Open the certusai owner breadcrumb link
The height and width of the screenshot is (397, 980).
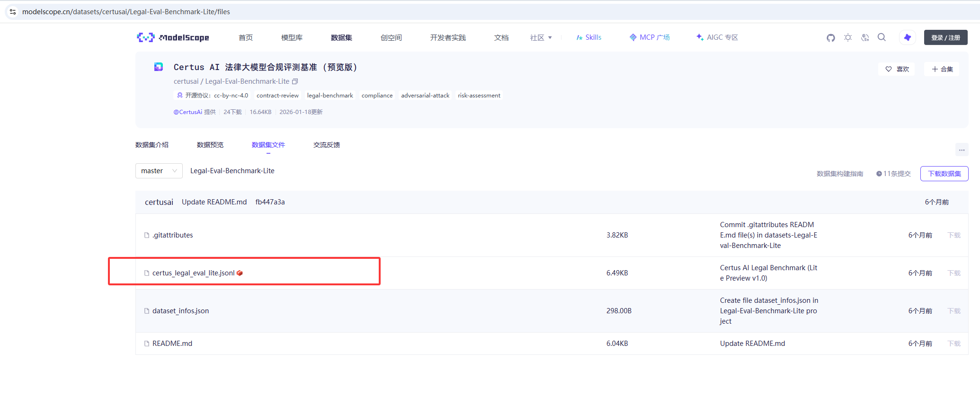click(186, 81)
